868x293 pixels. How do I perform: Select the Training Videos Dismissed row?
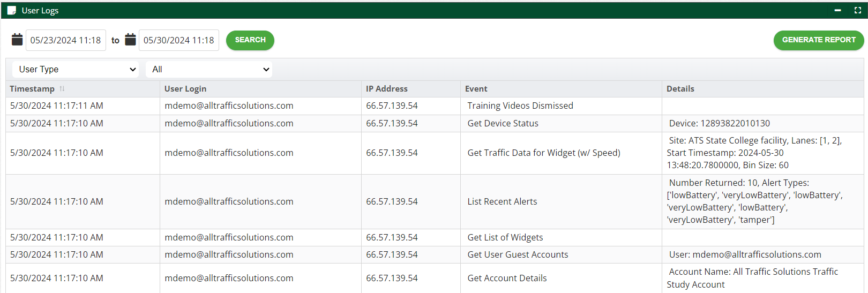520,106
